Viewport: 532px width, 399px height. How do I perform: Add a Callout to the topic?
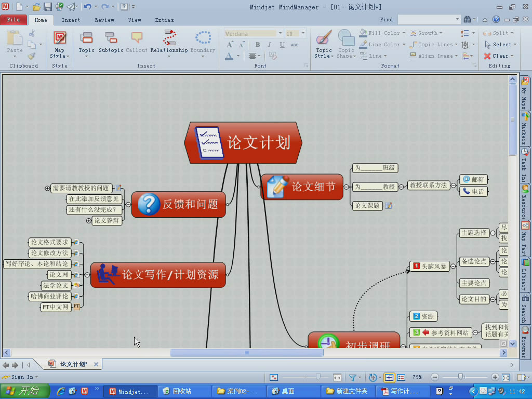point(137,42)
